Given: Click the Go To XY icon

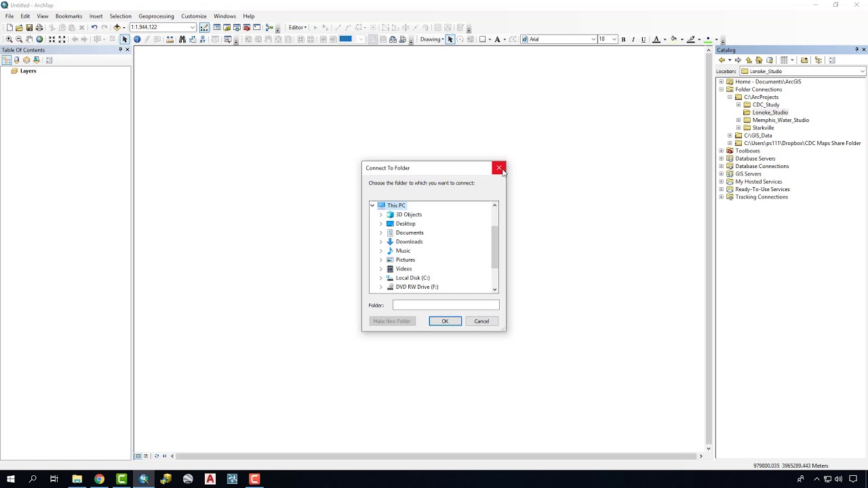Looking at the screenshot, I should tap(202, 39).
